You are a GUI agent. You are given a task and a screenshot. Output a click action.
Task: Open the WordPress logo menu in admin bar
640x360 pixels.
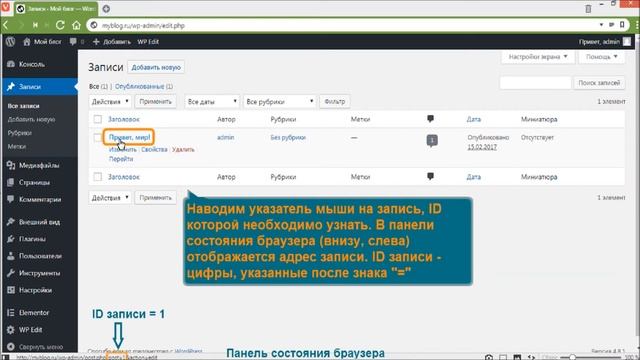tap(11, 42)
